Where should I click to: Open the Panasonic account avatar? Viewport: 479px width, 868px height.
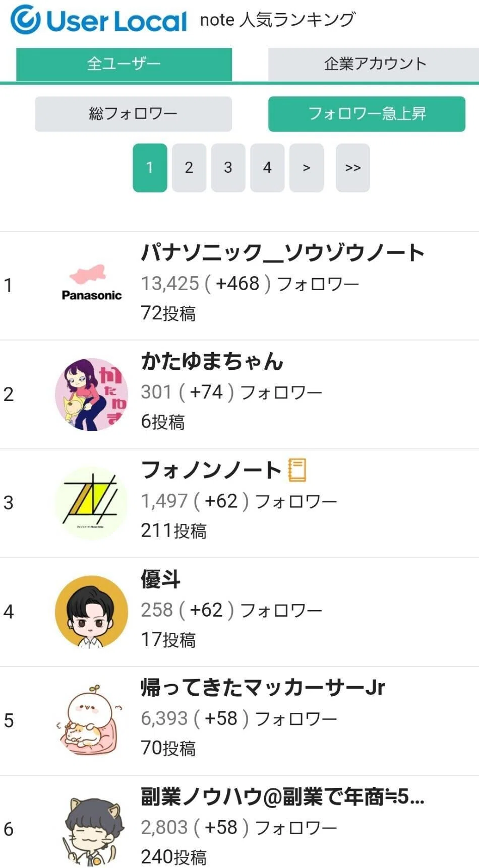click(91, 285)
